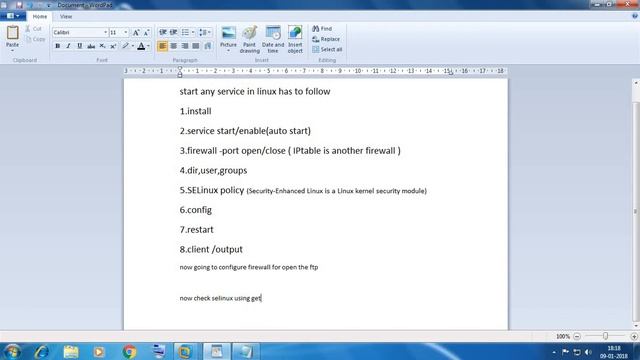Toggle Subscript formatting
Viewport: 640px width, 360px height.
pos(102,46)
